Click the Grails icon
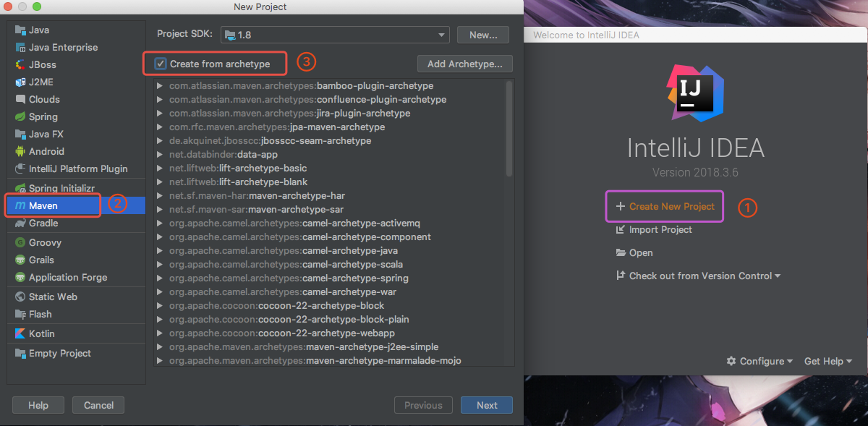 coord(20,260)
